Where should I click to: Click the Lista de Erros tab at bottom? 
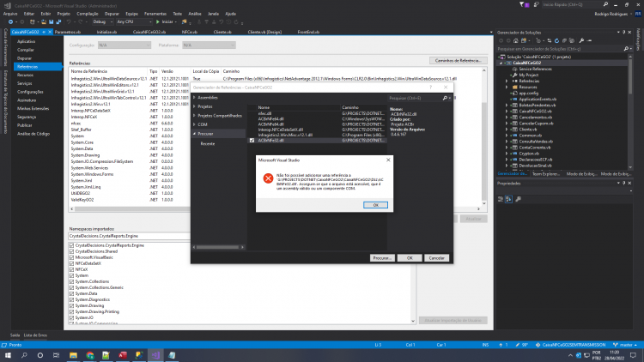tap(35, 335)
